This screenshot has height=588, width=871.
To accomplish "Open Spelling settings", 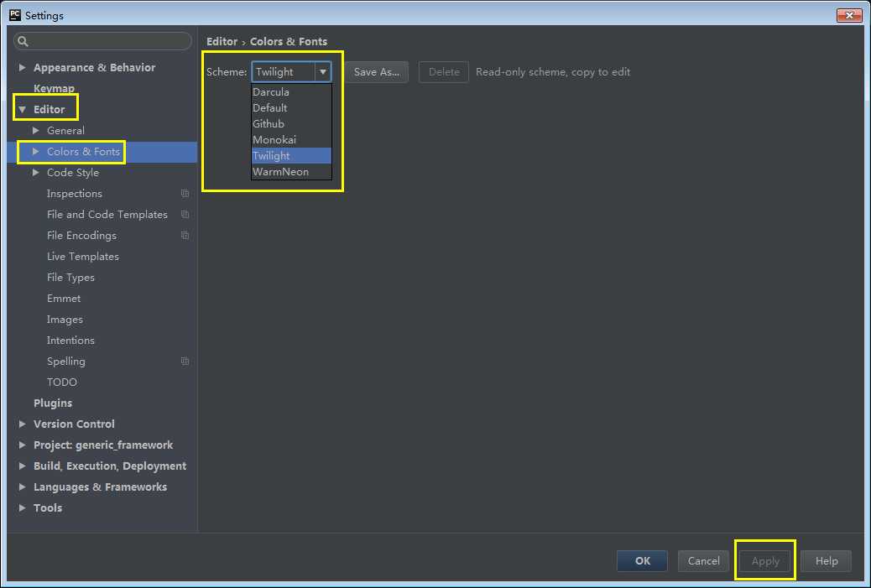I will 66,362.
